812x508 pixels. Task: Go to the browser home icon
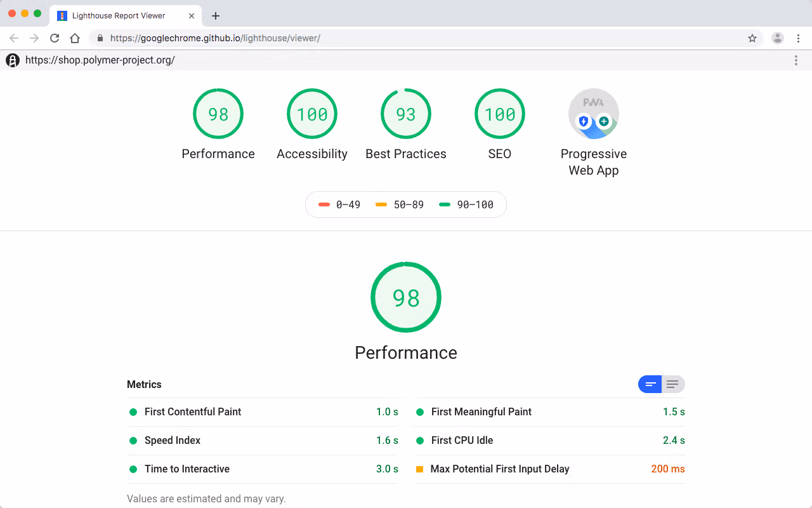[75, 38]
